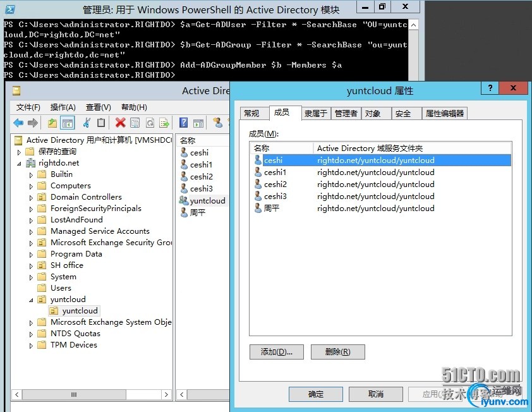Expand the SH office organizational unit
532x412 pixels.
point(31,266)
